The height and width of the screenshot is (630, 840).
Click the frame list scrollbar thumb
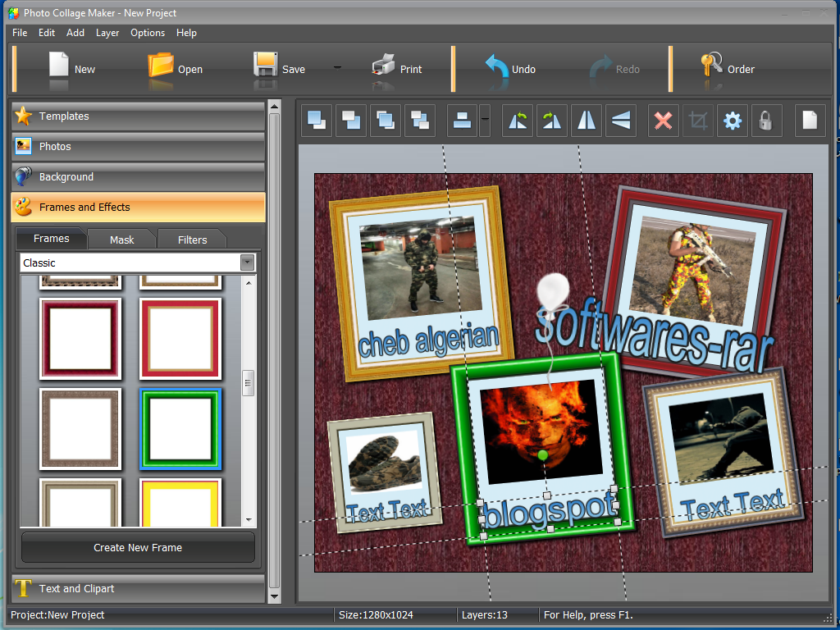coord(248,383)
